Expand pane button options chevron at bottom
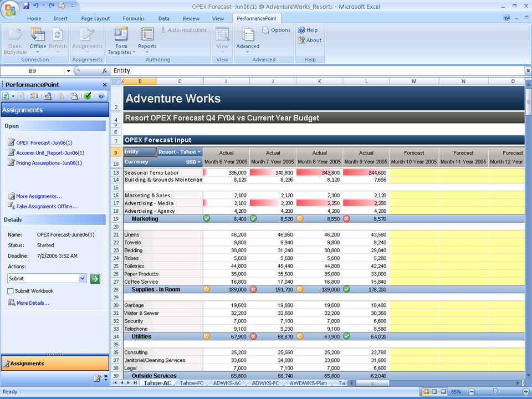Image resolution: width=532 pixels, height=399 pixels. click(x=105, y=377)
